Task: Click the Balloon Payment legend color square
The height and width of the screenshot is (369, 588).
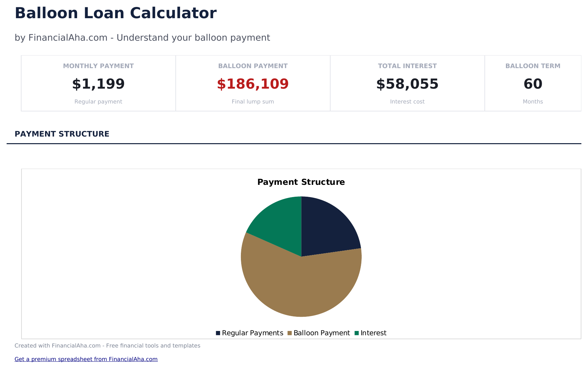Action: (290, 333)
